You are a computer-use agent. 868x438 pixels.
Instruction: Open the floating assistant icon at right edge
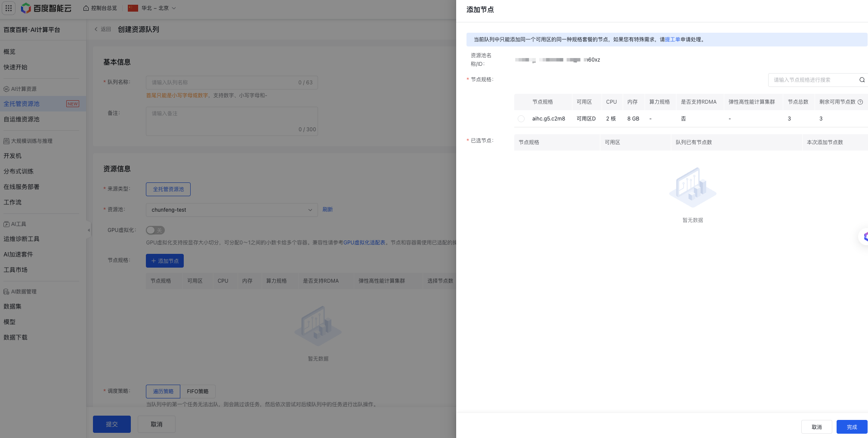click(x=864, y=236)
